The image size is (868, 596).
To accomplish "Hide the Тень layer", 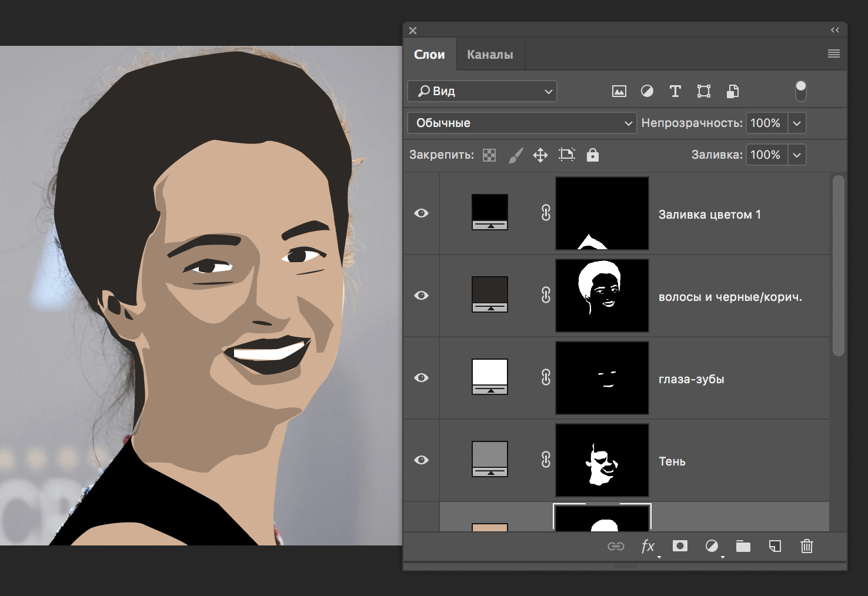I will coord(421,460).
